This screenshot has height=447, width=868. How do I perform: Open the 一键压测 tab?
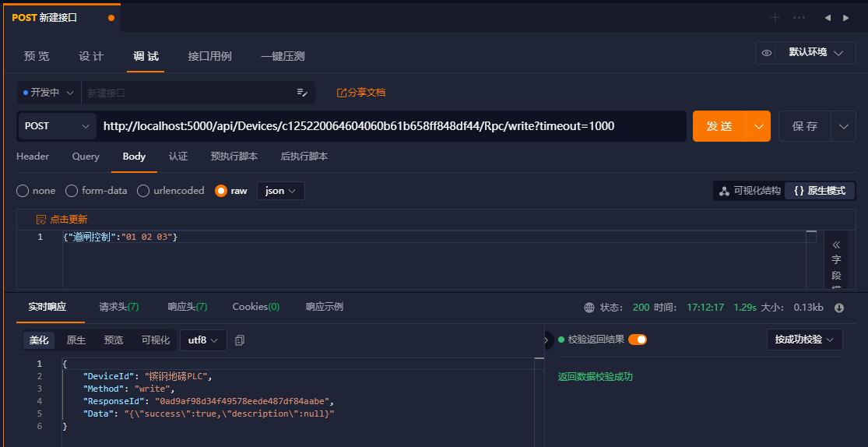(x=283, y=56)
